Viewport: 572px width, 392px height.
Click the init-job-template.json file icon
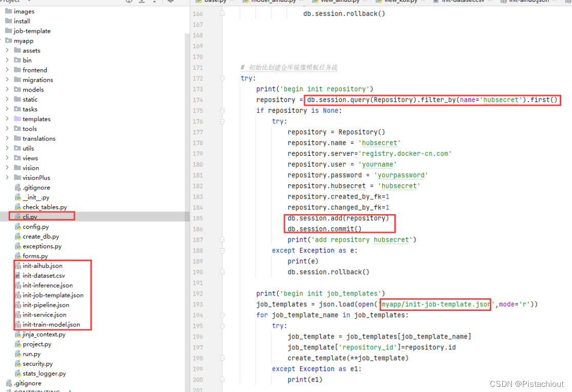click(18, 295)
